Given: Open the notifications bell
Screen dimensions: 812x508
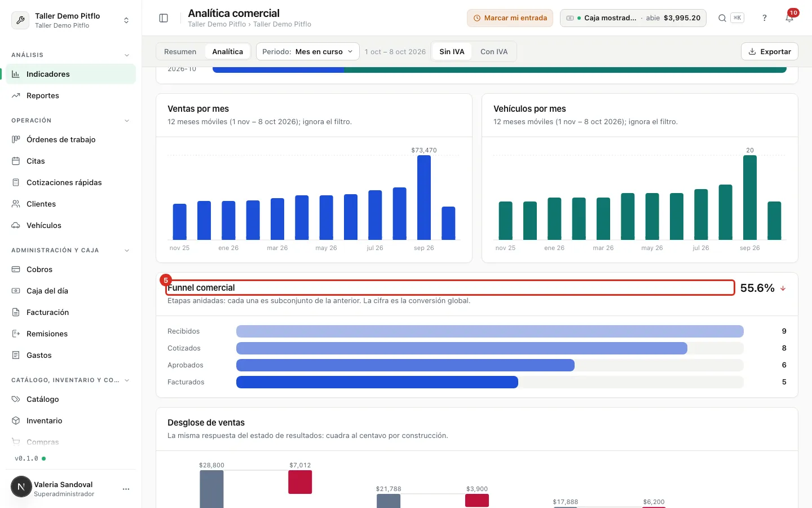Looking at the screenshot, I should pos(789,18).
